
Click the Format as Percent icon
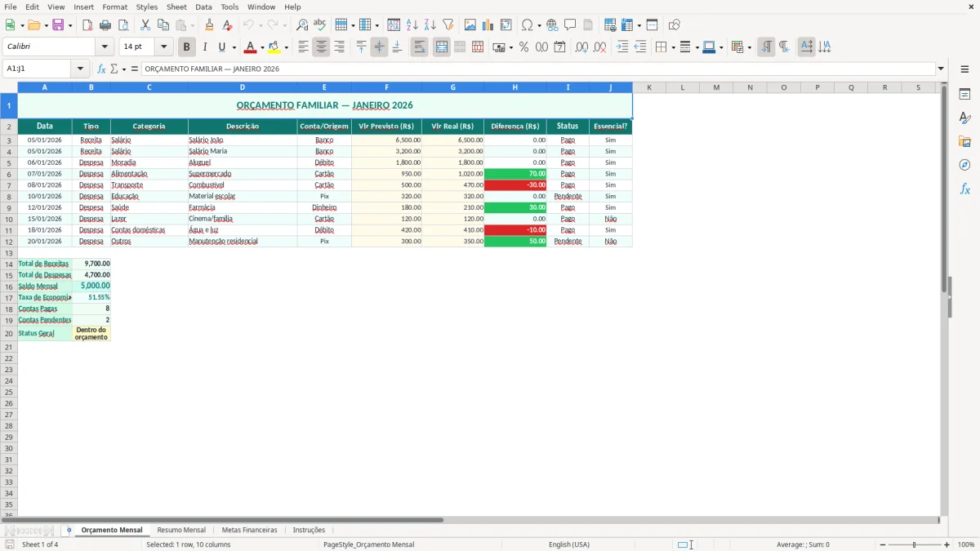point(524,47)
